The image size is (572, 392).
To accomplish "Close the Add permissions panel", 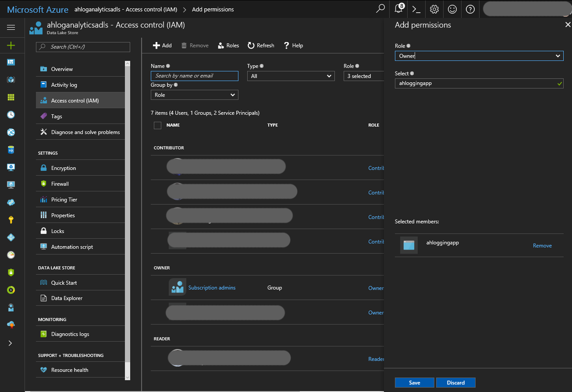I will (x=568, y=25).
